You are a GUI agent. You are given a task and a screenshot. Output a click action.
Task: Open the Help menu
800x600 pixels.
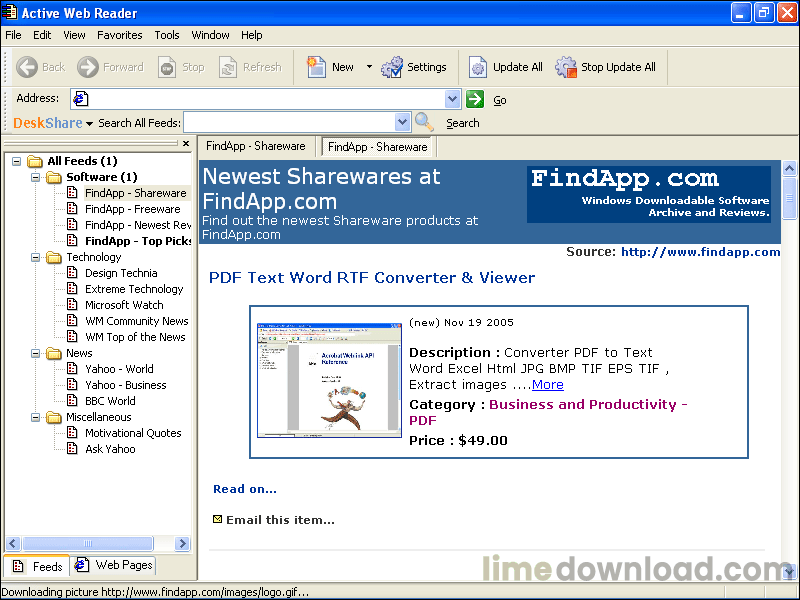pos(252,35)
